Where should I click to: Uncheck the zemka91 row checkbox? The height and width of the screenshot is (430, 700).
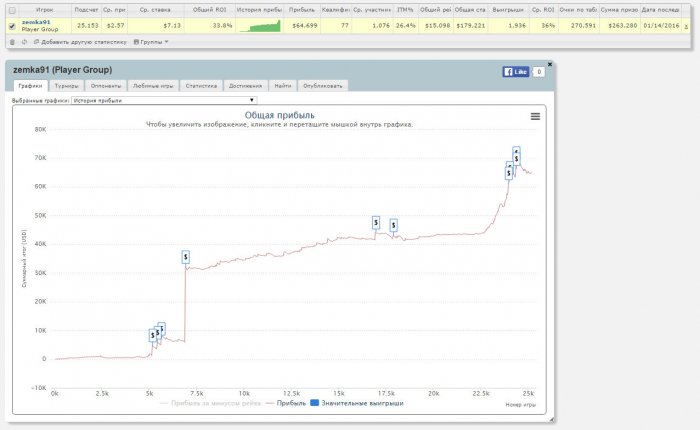click(x=12, y=26)
